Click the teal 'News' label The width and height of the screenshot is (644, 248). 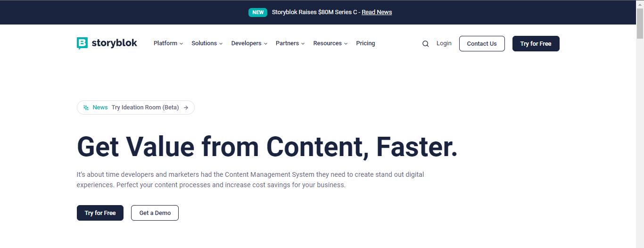(x=100, y=107)
